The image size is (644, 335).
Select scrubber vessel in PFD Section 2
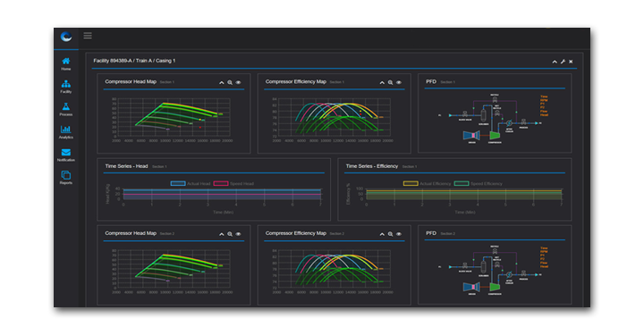coord(483,267)
